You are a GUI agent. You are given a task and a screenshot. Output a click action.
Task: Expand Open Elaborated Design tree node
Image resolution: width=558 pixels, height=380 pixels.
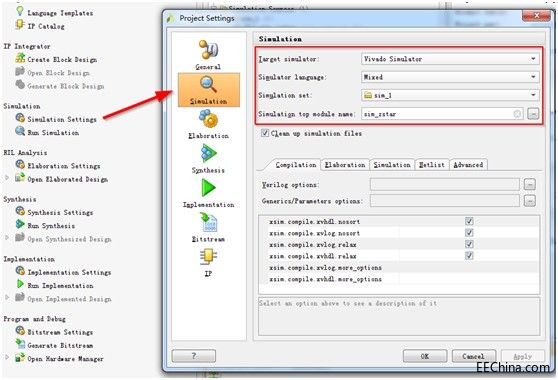7,177
